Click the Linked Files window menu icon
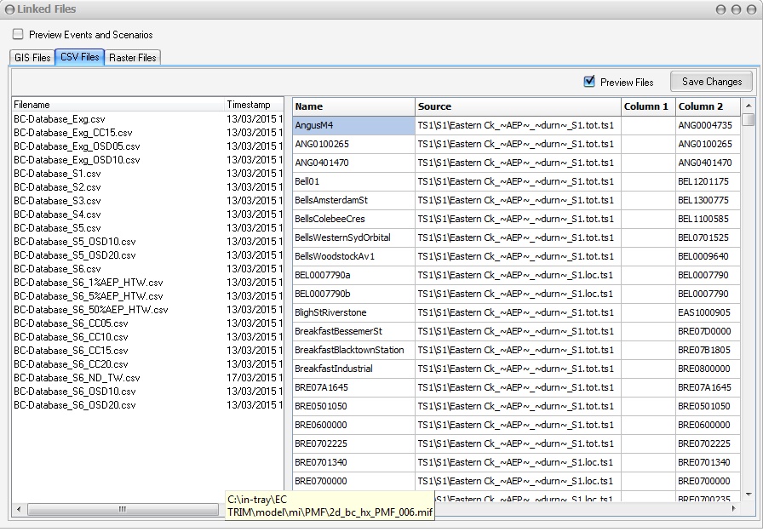This screenshot has height=532, width=763. (9, 9)
